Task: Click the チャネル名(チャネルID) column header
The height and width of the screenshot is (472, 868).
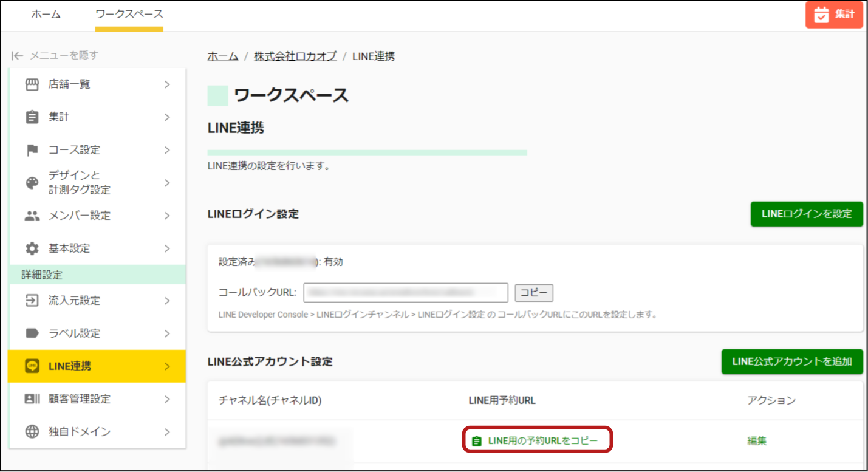Action: [270, 400]
